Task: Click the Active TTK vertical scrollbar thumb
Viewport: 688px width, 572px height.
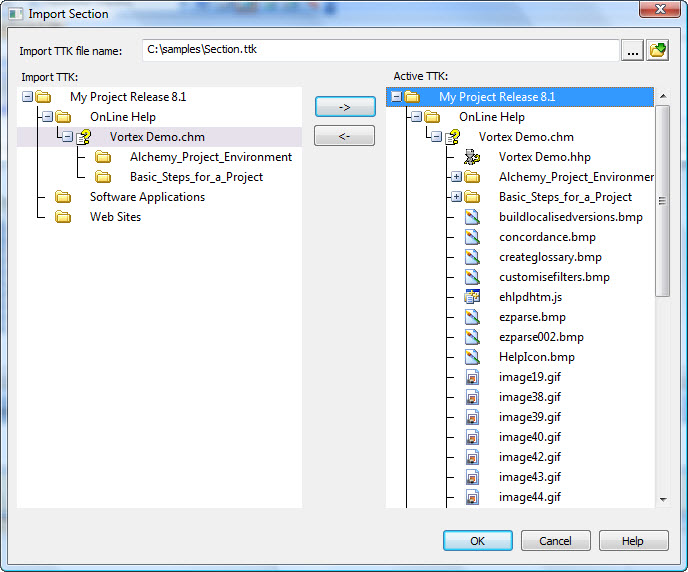Action: [x=663, y=201]
